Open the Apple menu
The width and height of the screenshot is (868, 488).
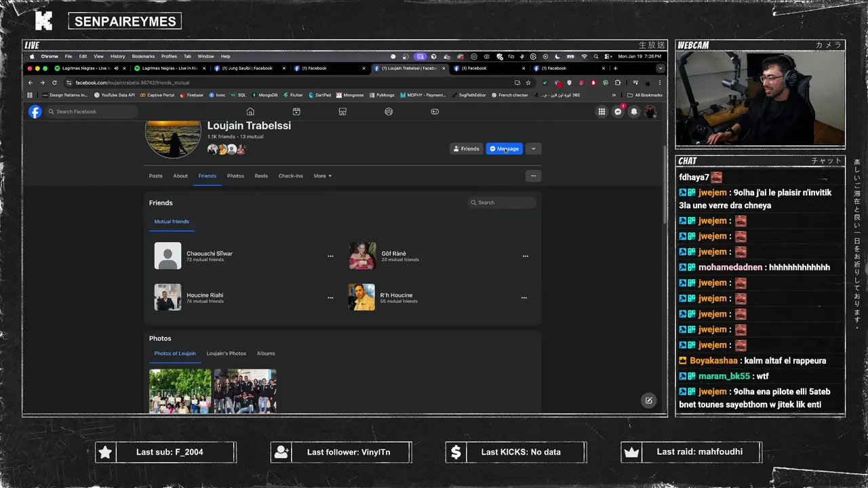[32, 56]
